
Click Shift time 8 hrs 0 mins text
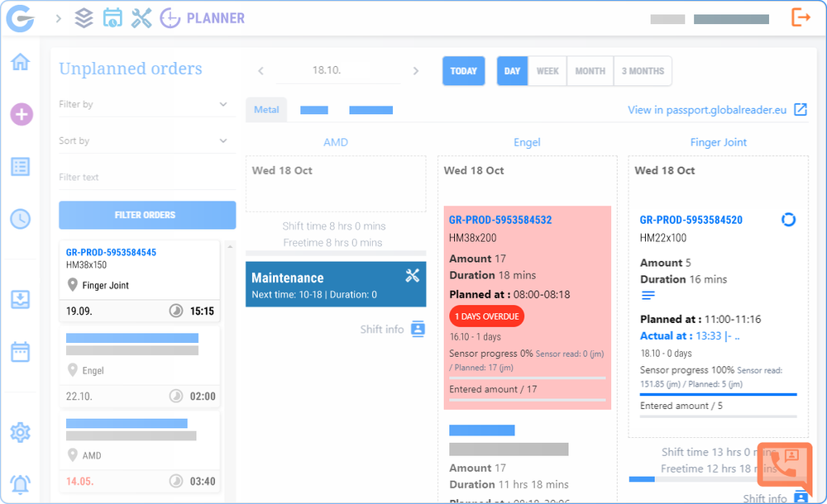tap(334, 226)
